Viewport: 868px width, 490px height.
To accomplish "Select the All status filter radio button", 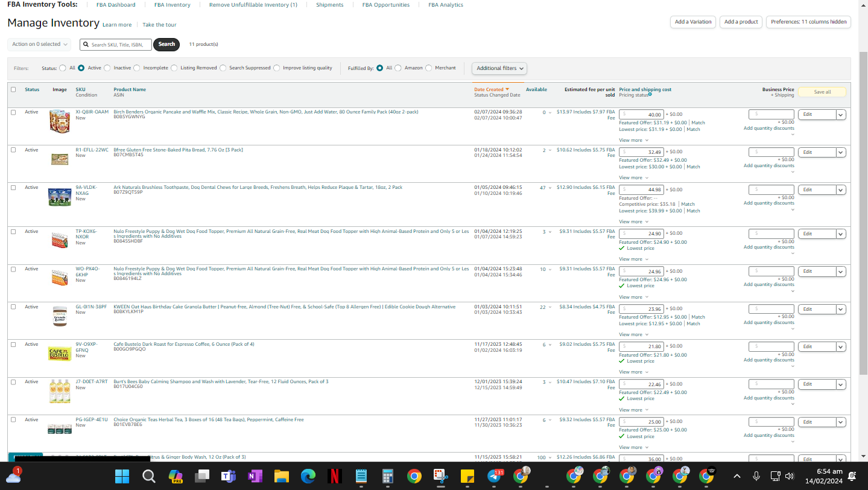I will pos(63,68).
